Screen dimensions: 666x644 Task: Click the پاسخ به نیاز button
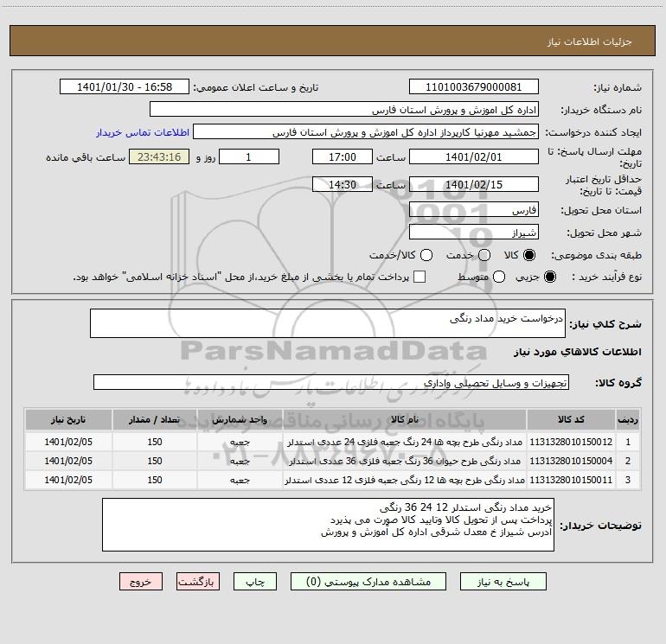503,582
